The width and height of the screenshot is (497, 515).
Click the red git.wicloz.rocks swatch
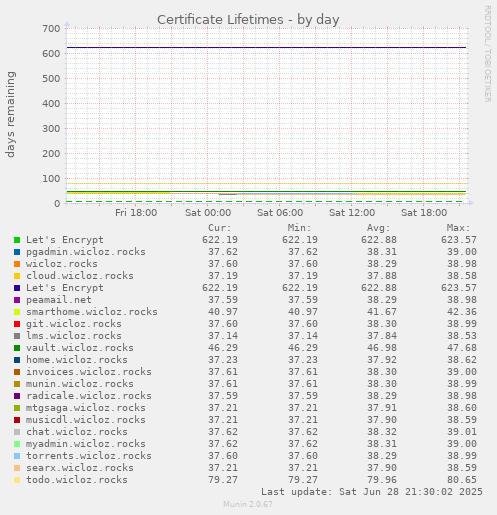click(17, 324)
